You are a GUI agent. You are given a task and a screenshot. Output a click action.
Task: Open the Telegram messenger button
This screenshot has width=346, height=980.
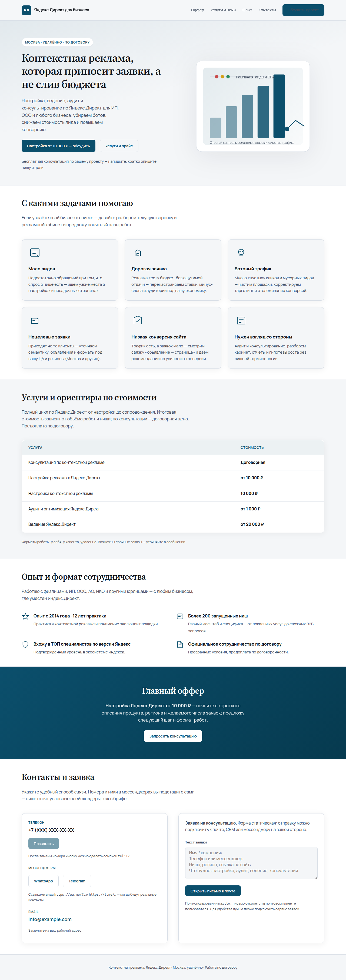[77, 881]
